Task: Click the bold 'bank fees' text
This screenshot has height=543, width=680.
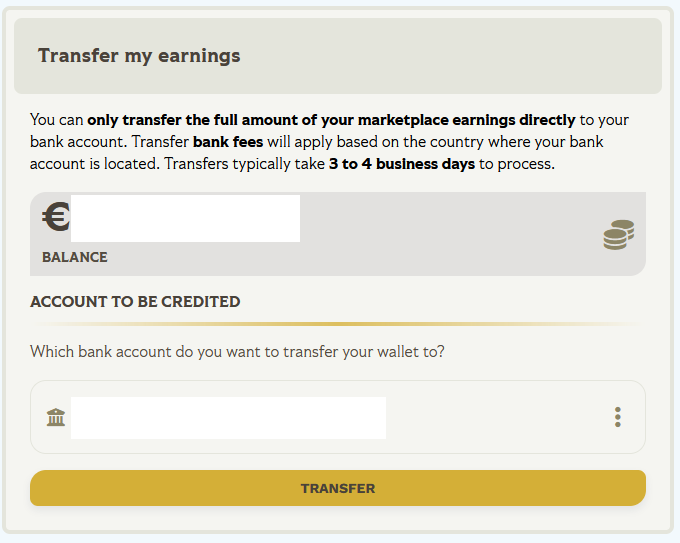Action: coord(228,142)
